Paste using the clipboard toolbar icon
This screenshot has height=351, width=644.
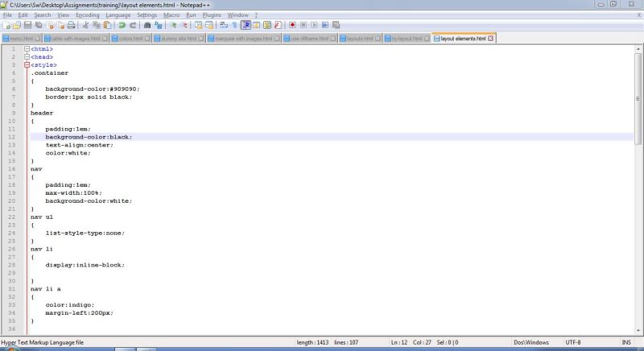click(x=107, y=25)
